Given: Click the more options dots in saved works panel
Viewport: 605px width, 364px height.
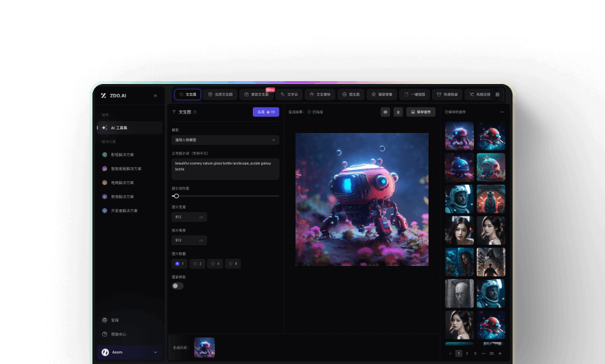Looking at the screenshot, I should [501, 112].
